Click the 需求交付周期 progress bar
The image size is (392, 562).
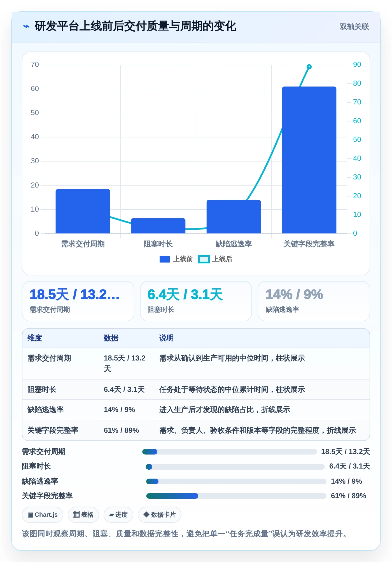click(x=229, y=452)
